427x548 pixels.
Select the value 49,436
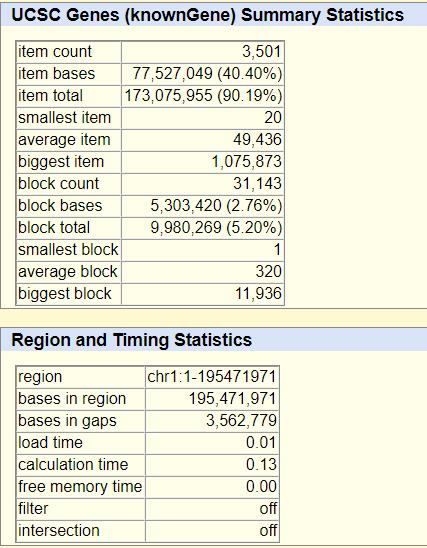tap(258, 140)
